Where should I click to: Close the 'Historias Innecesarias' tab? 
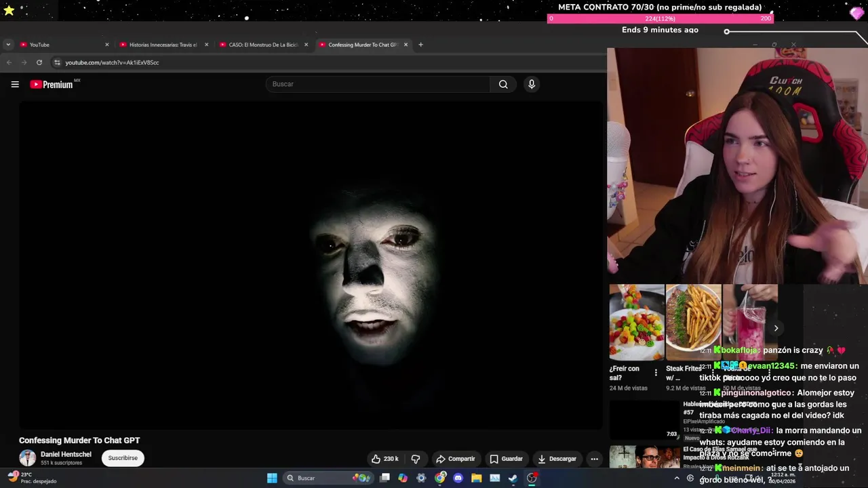pos(206,45)
